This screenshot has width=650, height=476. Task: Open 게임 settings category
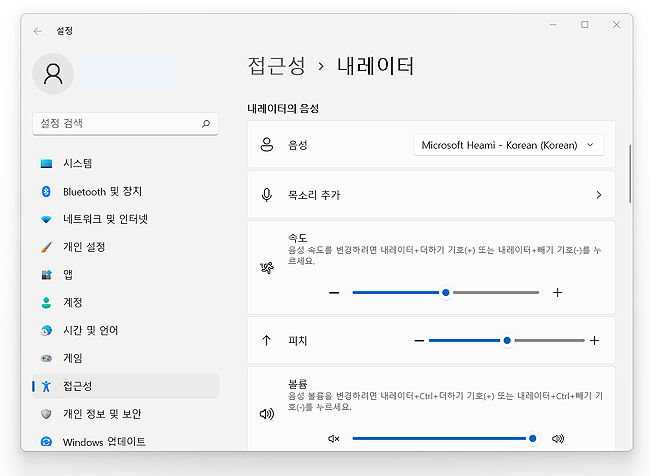125,358
